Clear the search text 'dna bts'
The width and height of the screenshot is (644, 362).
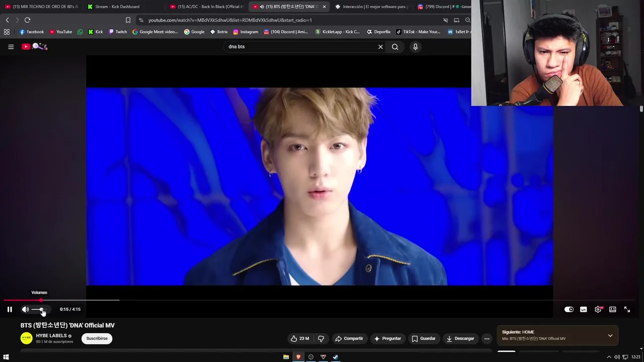point(380,47)
